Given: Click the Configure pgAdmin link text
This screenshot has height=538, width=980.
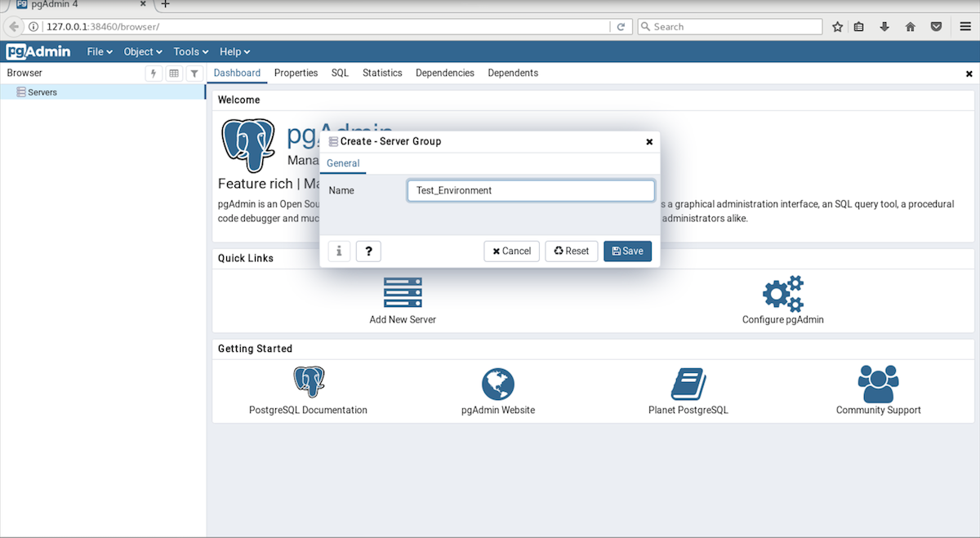Looking at the screenshot, I should (x=783, y=320).
